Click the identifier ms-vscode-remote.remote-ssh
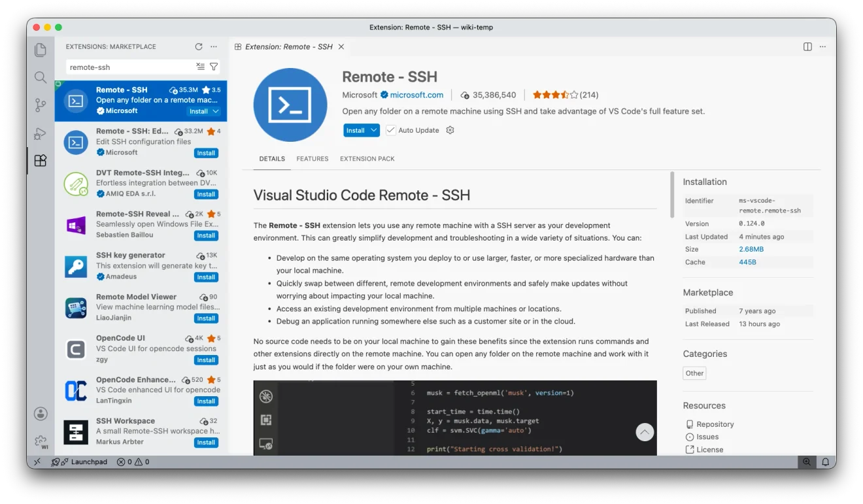Image resolution: width=863 pixels, height=504 pixels. (x=770, y=206)
